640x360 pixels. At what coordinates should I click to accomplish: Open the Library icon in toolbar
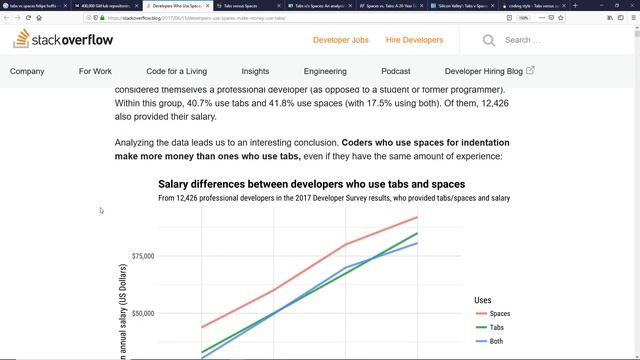[610, 18]
